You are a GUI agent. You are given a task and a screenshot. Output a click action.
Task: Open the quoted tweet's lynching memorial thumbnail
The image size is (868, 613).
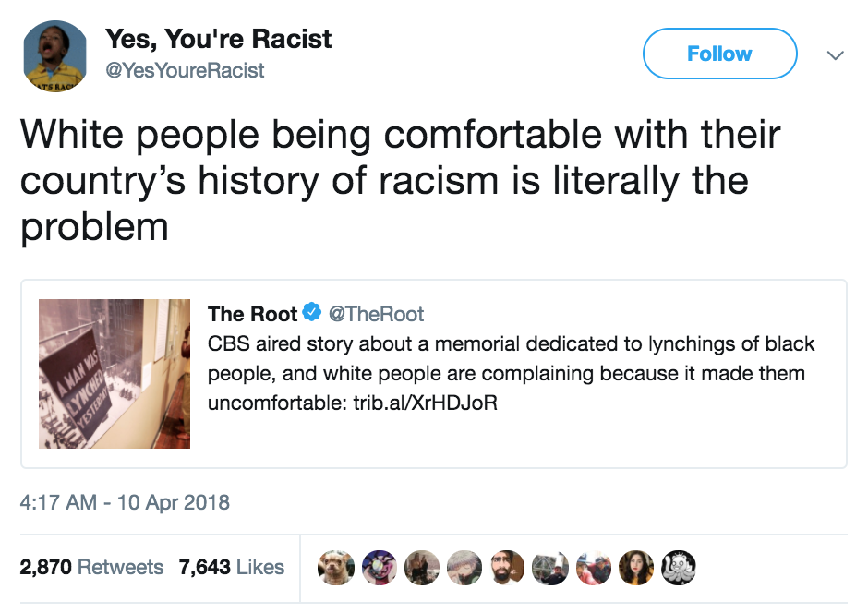point(115,374)
